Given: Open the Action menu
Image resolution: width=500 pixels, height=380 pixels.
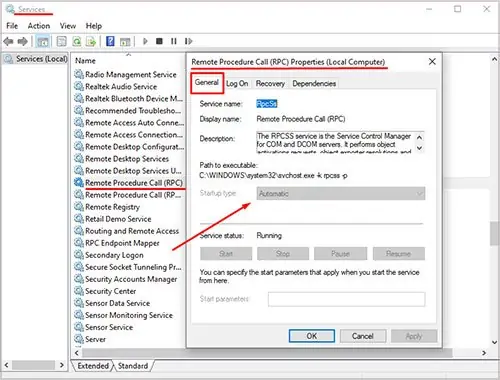Looking at the screenshot, I should click(x=39, y=26).
